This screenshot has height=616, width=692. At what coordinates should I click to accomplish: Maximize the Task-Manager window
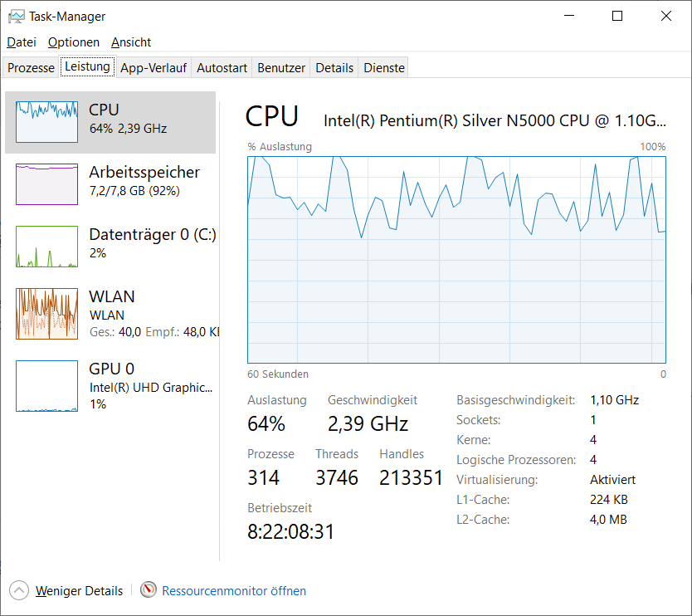tap(617, 17)
